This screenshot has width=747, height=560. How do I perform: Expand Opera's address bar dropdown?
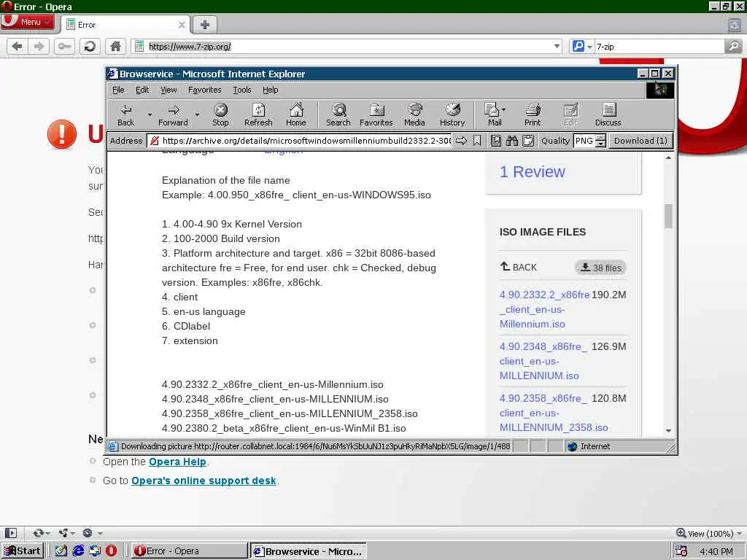(x=557, y=46)
